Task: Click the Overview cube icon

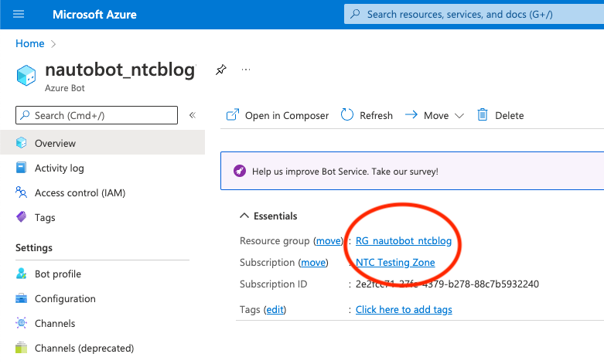Action: [x=22, y=143]
